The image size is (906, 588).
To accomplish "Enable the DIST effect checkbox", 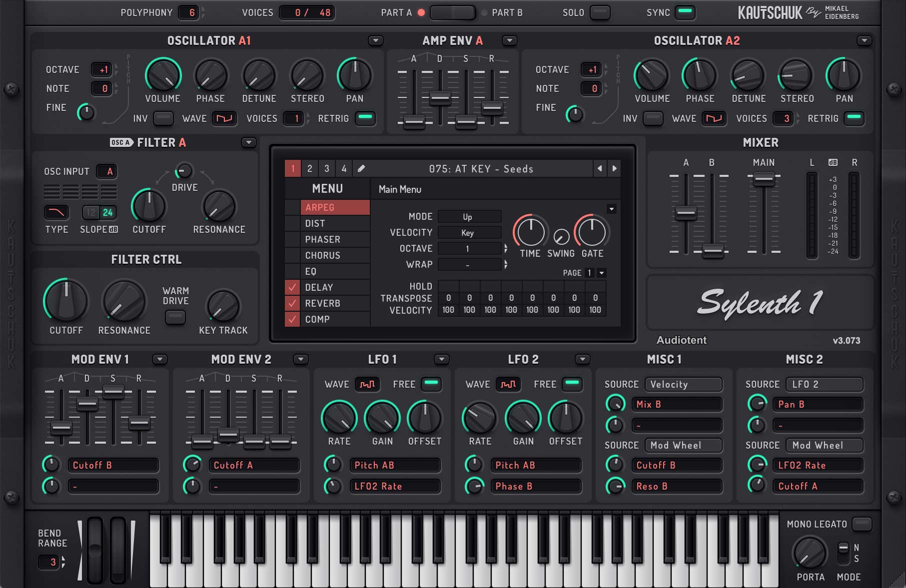I will point(292,223).
